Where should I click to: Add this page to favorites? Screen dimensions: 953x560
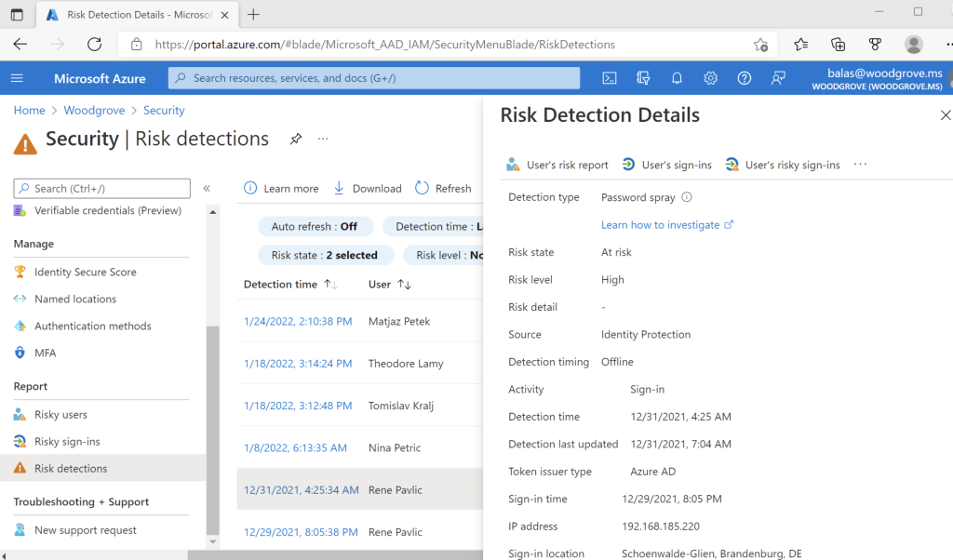tap(760, 45)
